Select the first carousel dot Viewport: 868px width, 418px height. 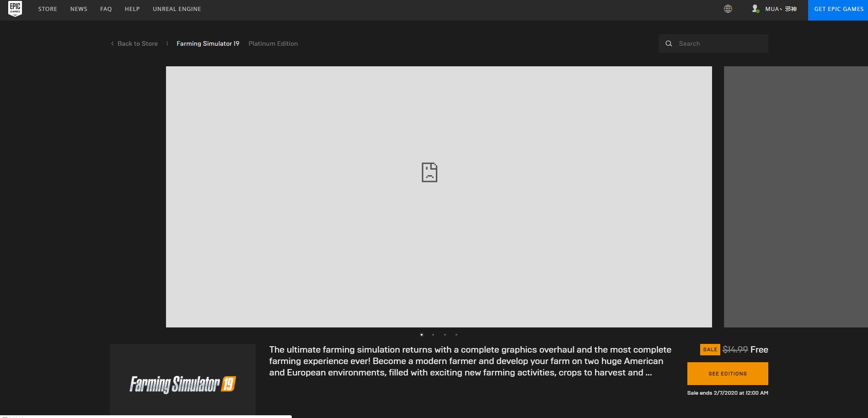tap(422, 335)
